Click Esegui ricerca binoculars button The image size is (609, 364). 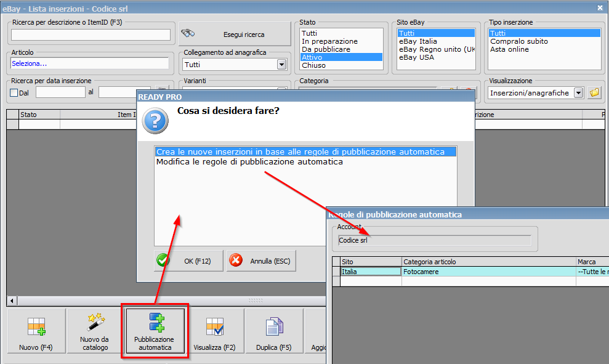(235, 34)
